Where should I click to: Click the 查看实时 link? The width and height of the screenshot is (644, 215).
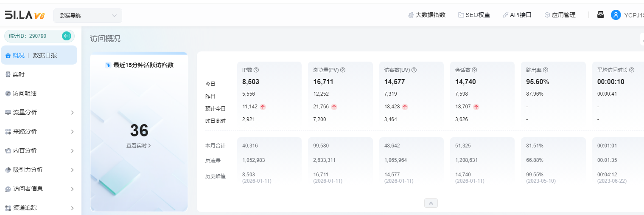point(138,146)
